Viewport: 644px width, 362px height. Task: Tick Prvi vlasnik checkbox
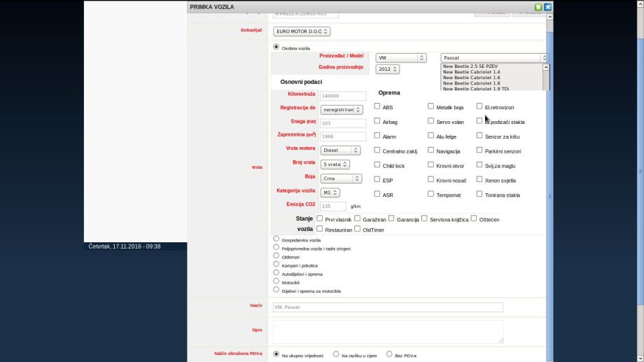[319, 218]
